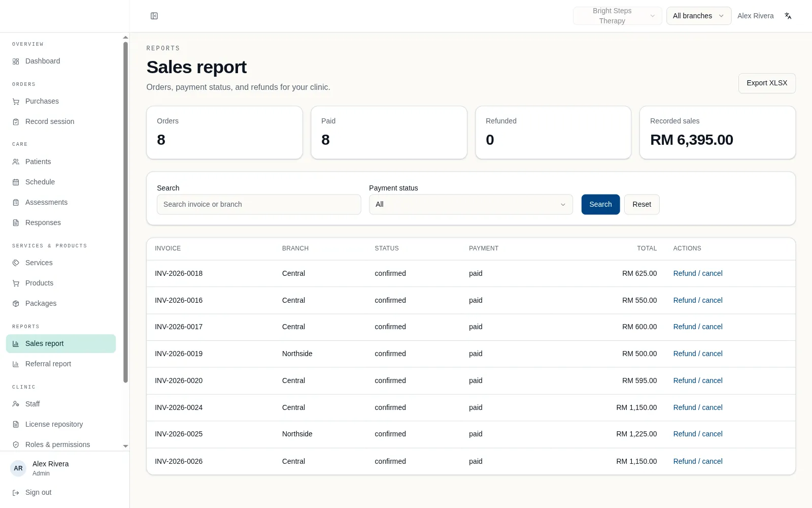Open Roles & permissions page
This screenshot has height=508, width=812.
pos(61,444)
